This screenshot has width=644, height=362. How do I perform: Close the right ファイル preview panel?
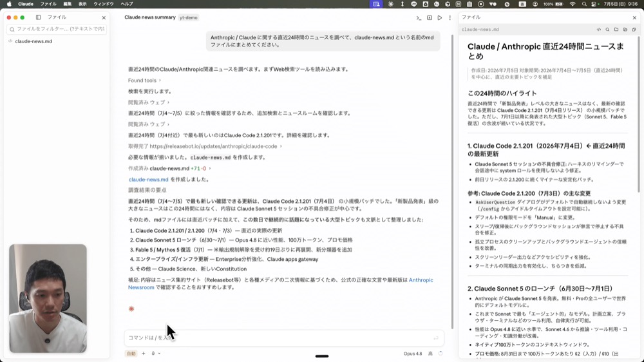click(634, 17)
